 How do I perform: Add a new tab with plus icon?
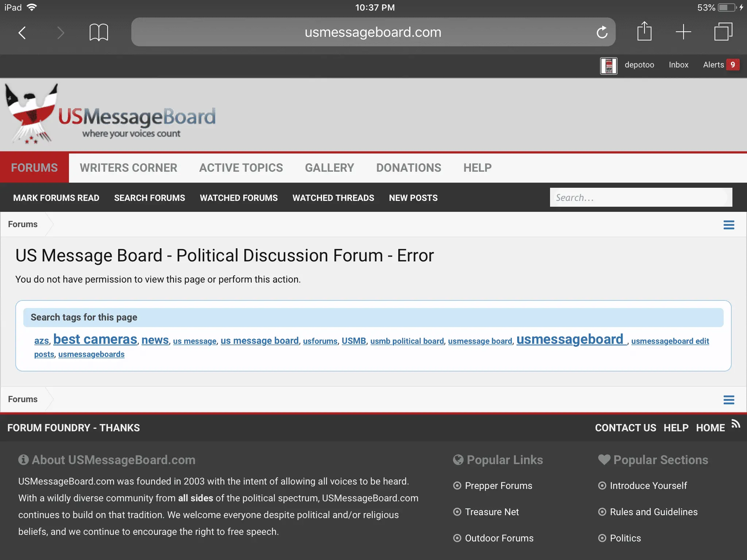tap(683, 32)
